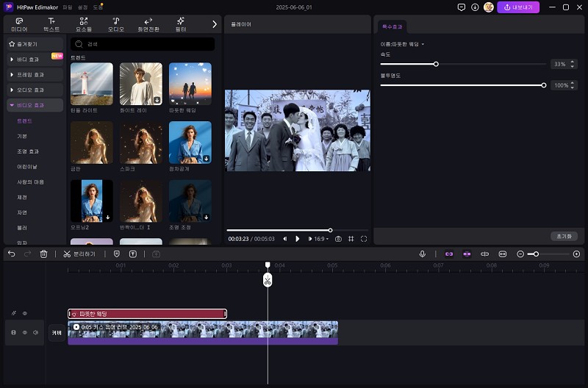Open the 요소들 (Elements) tab
The width and height of the screenshot is (588, 388).
coord(84,24)
